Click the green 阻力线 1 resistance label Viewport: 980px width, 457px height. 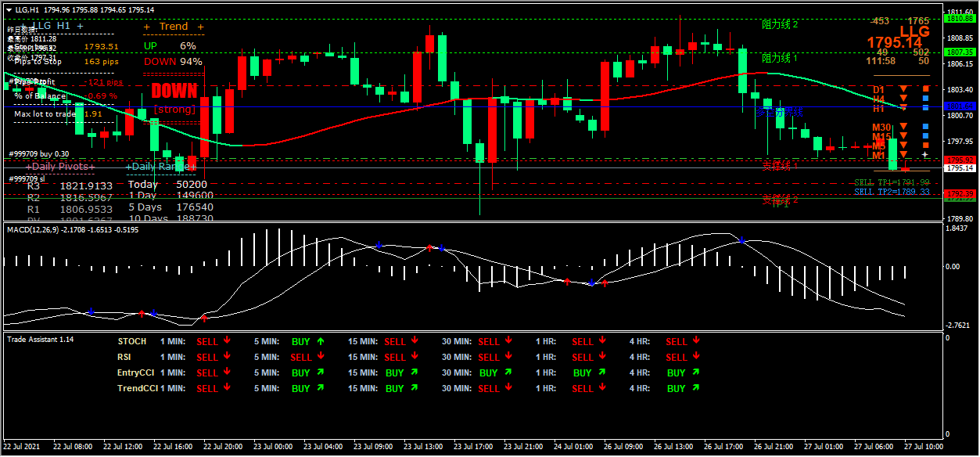780,58
